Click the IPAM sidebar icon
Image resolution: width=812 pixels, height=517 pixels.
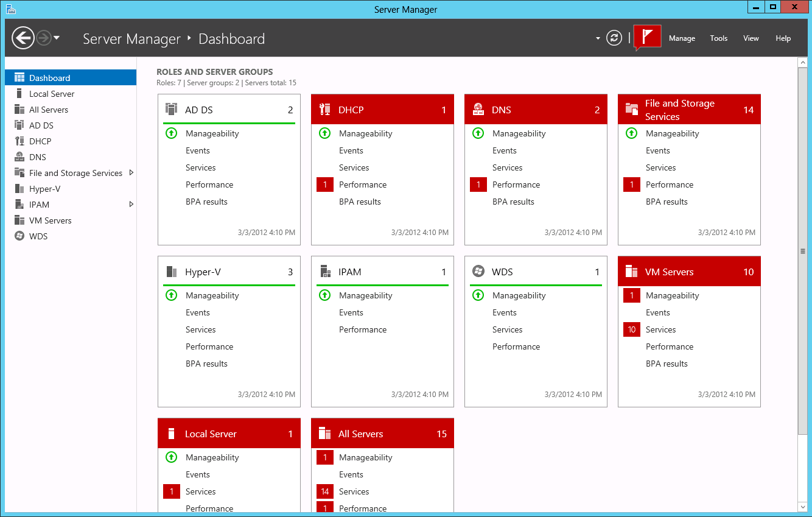(19, 205)
